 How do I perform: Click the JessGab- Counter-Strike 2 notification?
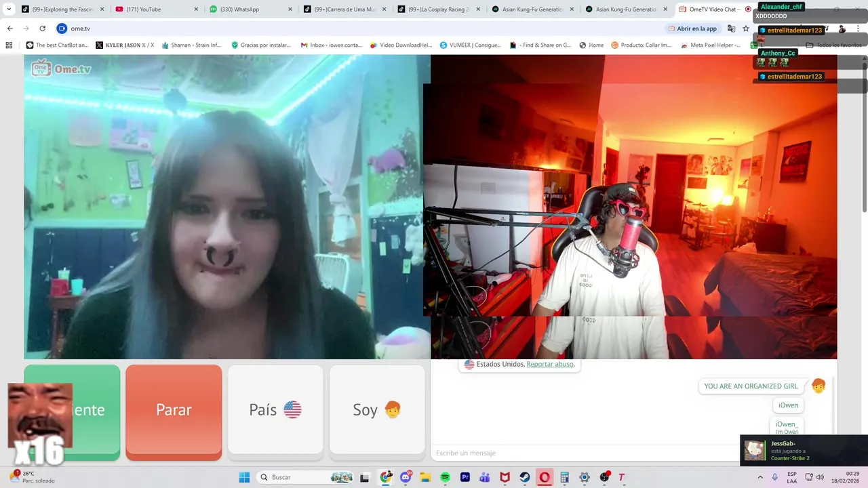804,451
